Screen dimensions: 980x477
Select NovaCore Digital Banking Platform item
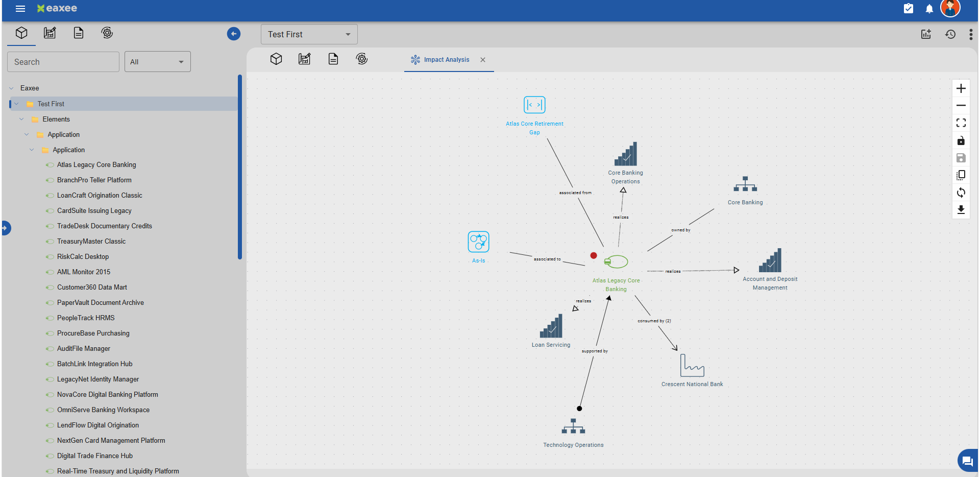coord(108,395)
